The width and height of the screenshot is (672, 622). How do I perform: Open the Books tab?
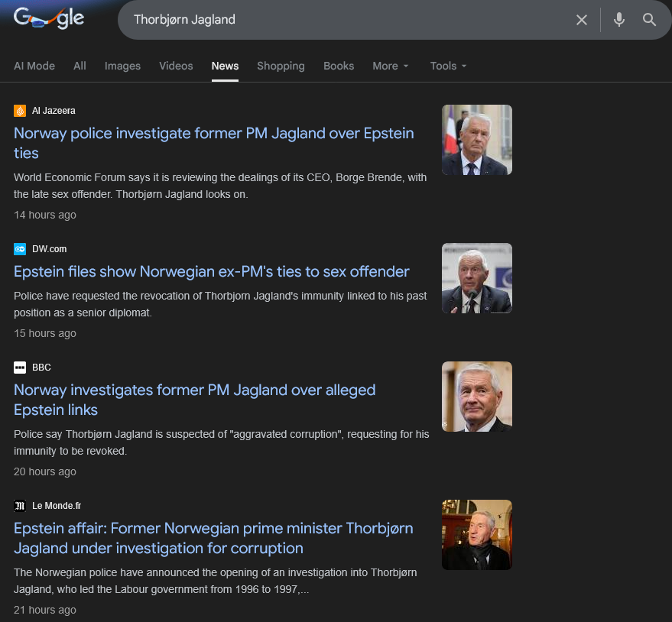[339, 66]
